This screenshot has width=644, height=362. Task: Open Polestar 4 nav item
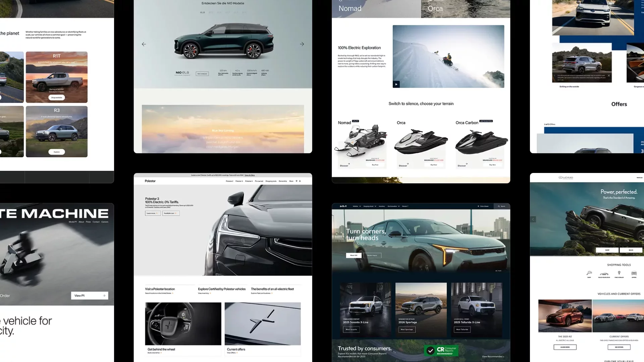[x=249, y=181]
